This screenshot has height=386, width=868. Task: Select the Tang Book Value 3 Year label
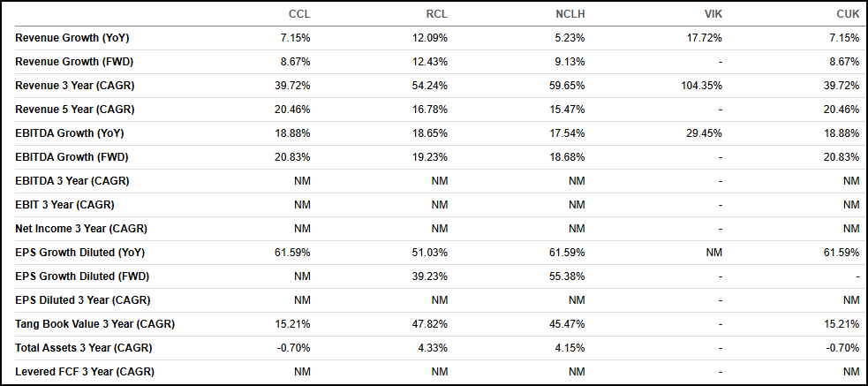point(94,324)
